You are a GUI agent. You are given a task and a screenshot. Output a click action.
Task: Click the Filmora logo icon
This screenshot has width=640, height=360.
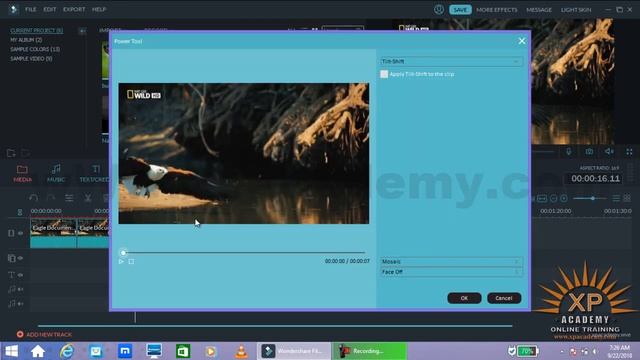tap(13, 9)
